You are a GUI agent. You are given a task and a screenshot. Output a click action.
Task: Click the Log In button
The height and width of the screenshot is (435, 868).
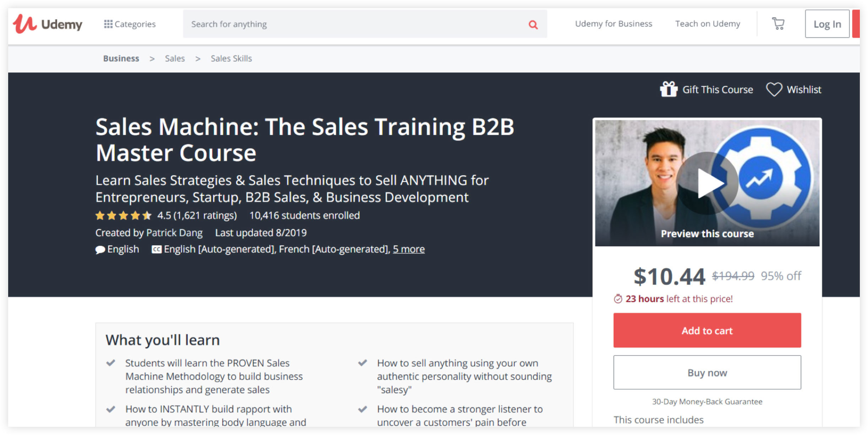(x=827, y=24)
